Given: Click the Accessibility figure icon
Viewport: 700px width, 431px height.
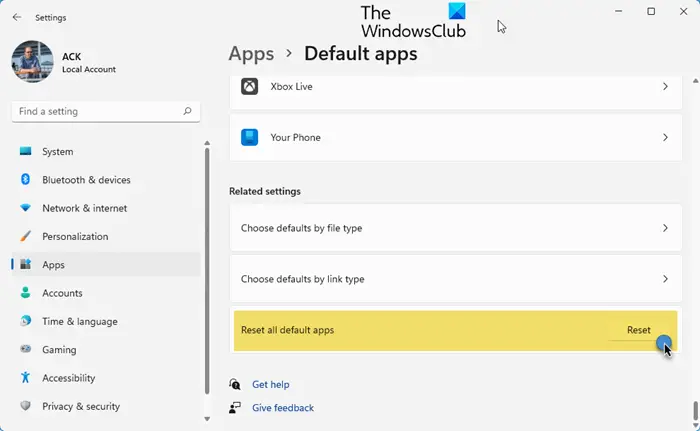Looking at the screenshot, I should pos(25,378).
